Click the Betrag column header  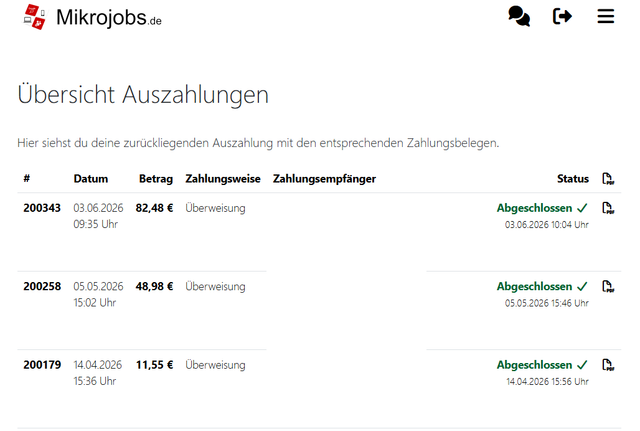pos(156,179)
